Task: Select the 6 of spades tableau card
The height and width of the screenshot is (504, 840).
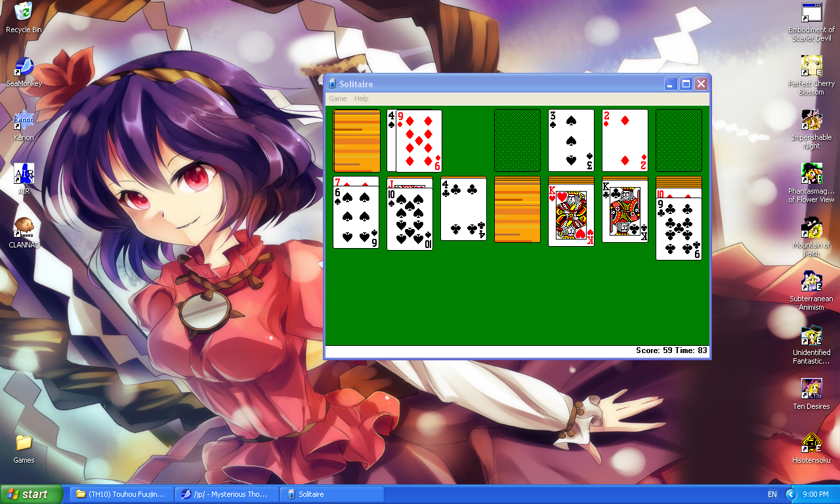Action: (356, 217)
